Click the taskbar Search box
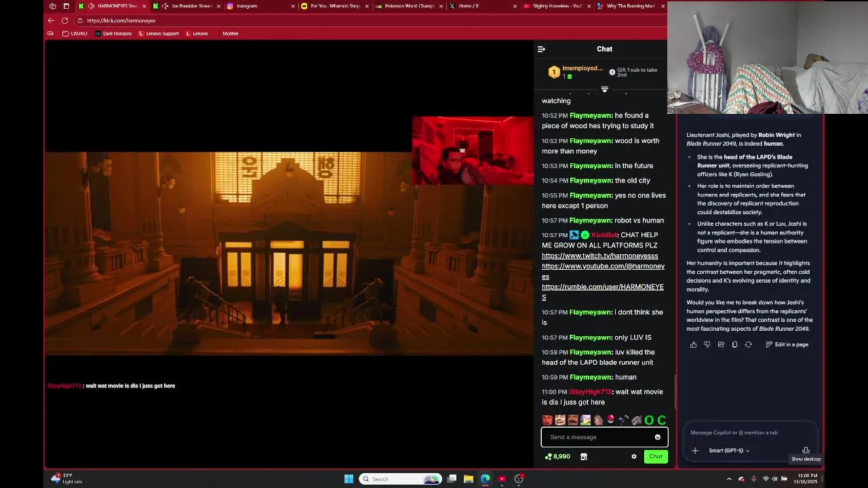Viewport: 868px width, 488px height. (x=400, y=479)
